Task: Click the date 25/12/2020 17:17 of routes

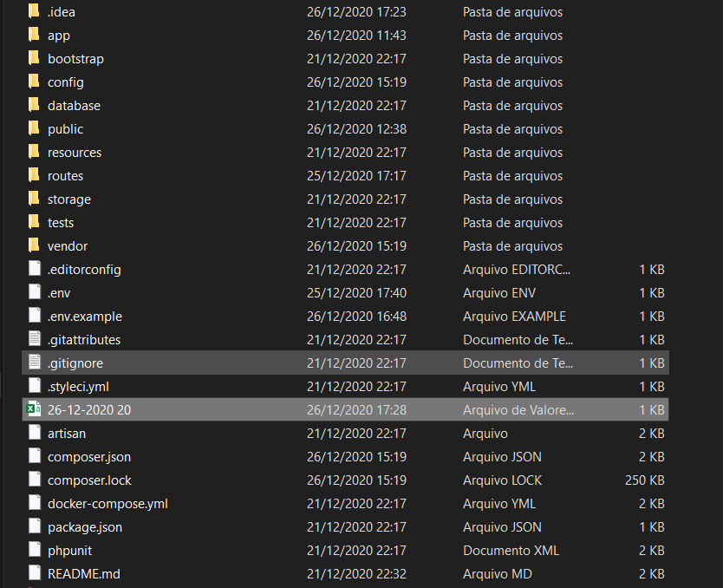Action: [x=357, y=176]
